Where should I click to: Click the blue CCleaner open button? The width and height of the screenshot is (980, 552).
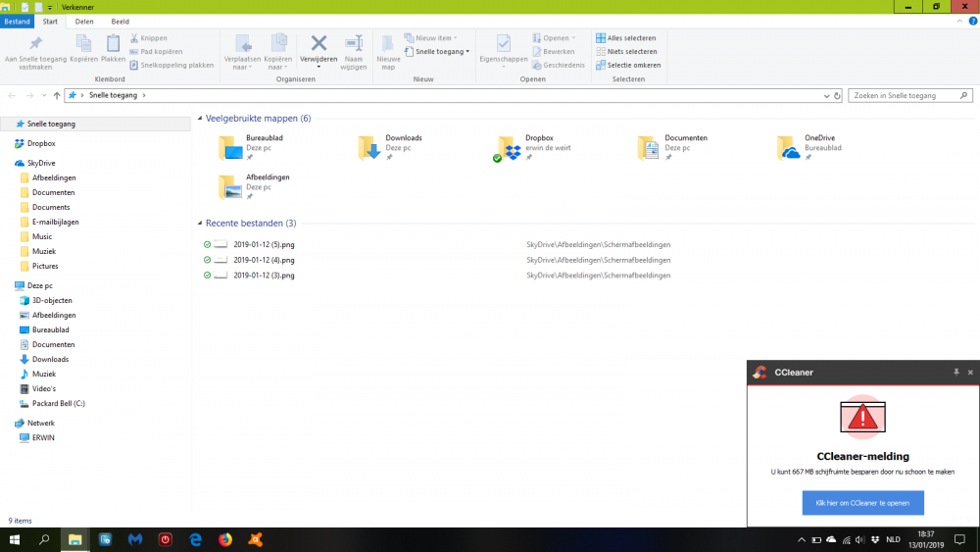tap(862, 503)
